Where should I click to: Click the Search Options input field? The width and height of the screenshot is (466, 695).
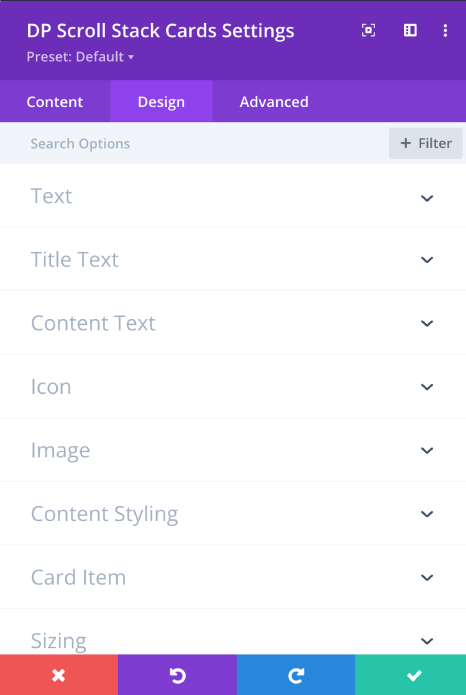pyautogui.click(x=194, y=143)
